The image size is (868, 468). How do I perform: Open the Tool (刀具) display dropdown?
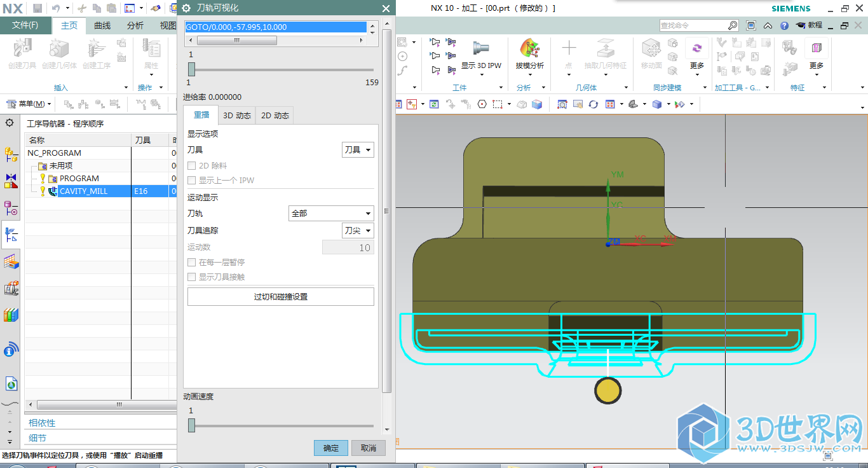(x=358, y=149)
